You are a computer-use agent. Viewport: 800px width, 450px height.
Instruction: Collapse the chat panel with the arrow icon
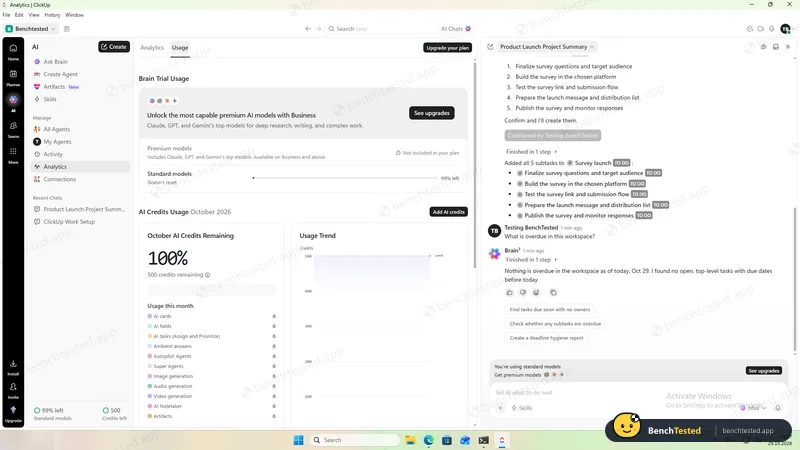[788, 46]
